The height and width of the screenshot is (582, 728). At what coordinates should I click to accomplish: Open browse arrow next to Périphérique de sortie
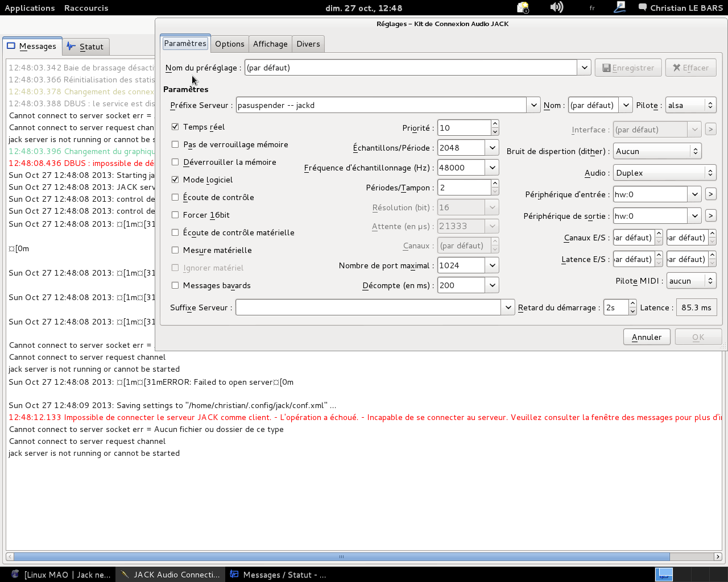pos(710,216)
